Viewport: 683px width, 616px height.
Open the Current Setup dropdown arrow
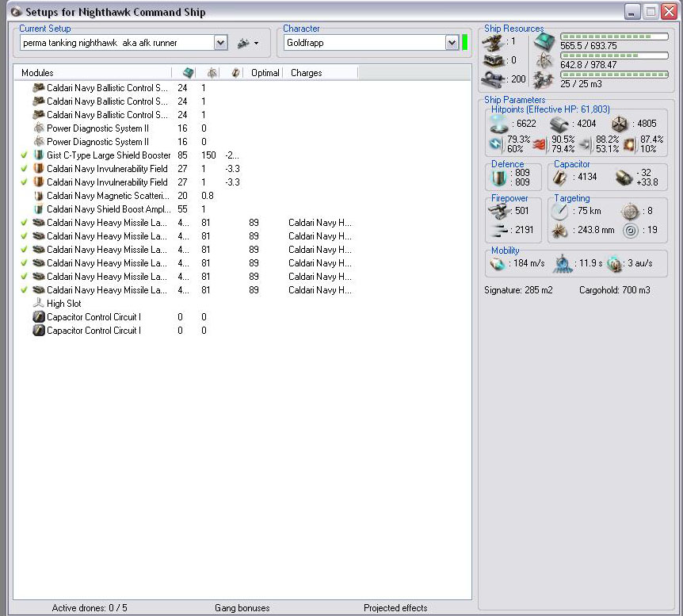[221, 43]
